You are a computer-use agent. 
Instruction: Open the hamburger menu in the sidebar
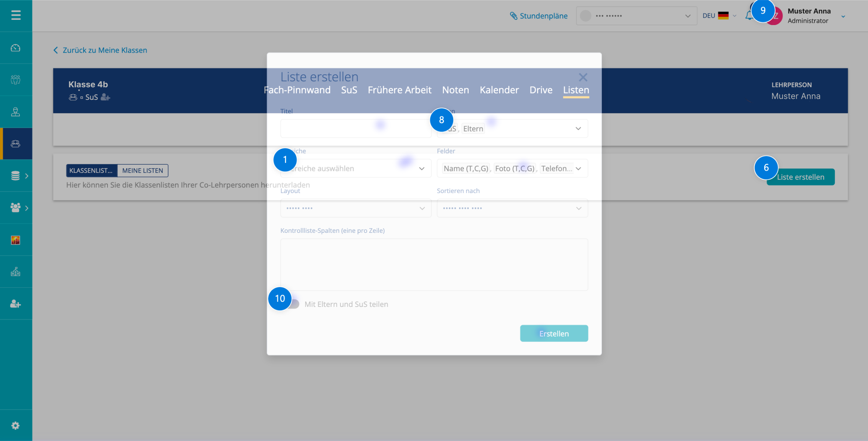point(16,15)
